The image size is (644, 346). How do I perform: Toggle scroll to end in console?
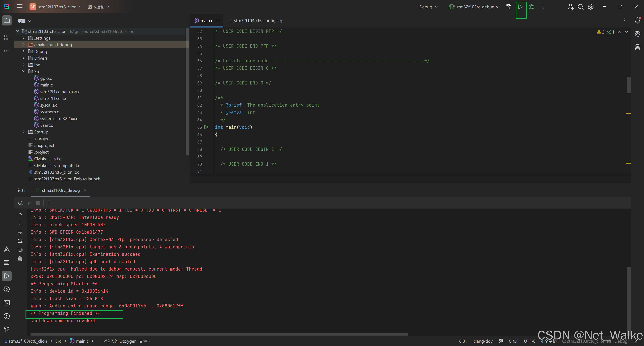tap(20, 241)
